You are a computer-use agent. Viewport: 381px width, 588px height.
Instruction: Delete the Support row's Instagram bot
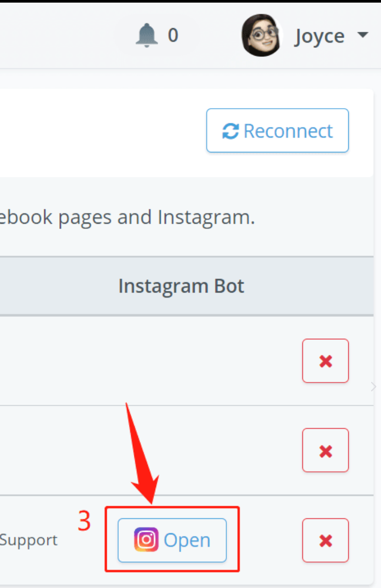tap(325, 540)
